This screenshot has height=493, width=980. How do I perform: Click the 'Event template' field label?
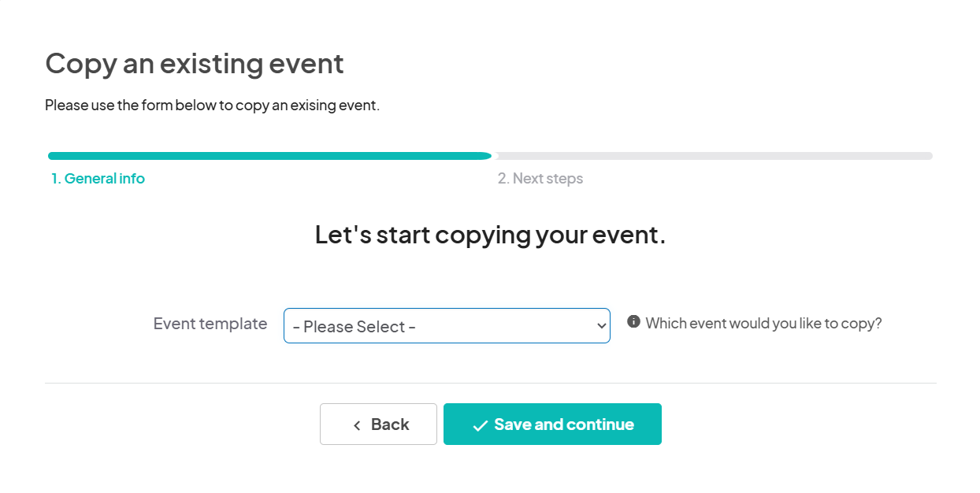[210, 324]
